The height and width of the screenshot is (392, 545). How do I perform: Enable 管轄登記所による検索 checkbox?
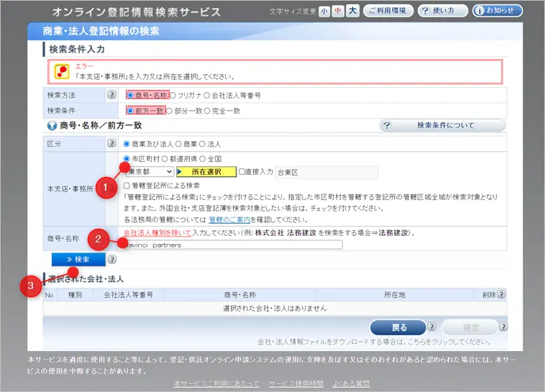coord(127,186)
